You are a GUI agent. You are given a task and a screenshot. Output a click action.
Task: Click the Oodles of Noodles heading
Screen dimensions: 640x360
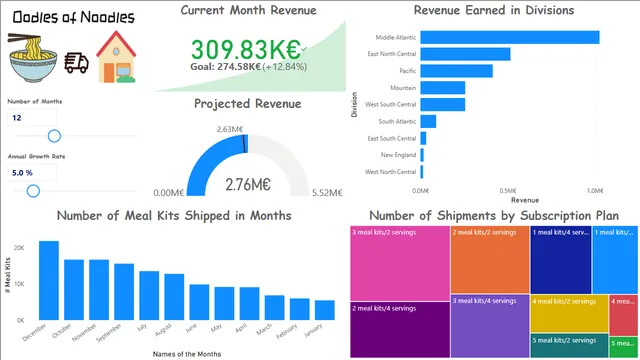[73, 17]
